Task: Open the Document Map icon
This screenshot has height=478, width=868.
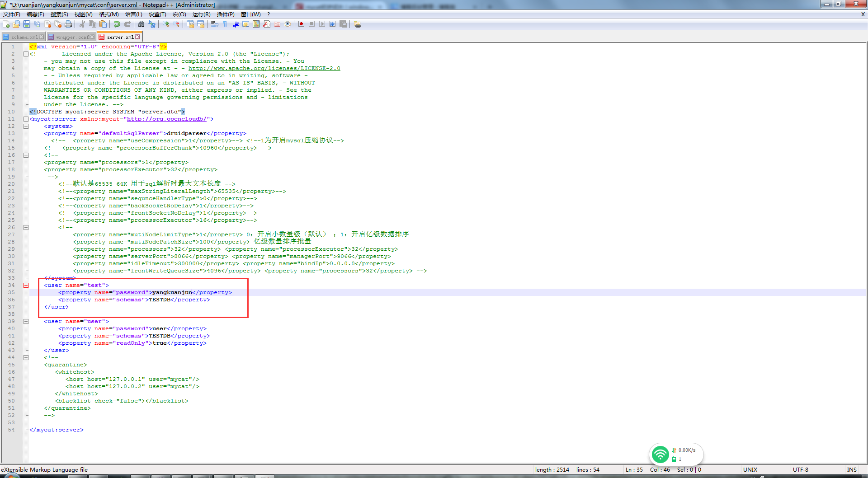Action: click(x=256, y=24)
